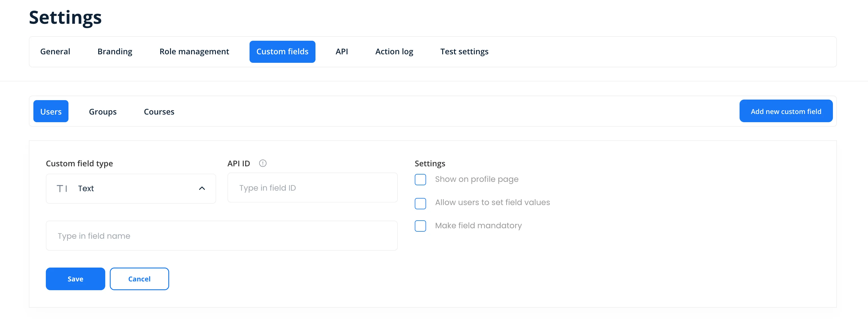
Task: Enable Show on profile page checkbox
Action: coord(420,180)
